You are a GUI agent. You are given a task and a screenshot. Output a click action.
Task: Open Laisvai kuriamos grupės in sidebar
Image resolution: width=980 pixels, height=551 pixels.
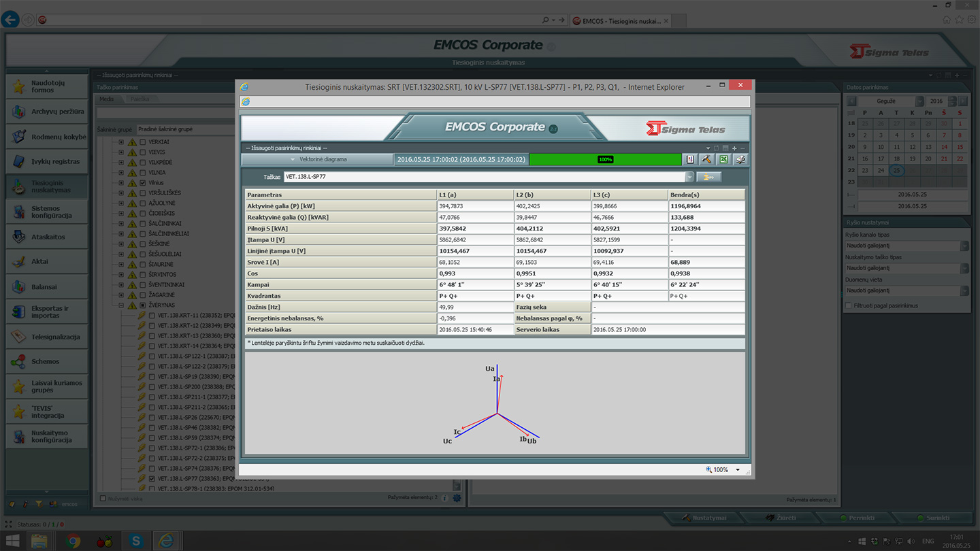click(x=47, y=386)
